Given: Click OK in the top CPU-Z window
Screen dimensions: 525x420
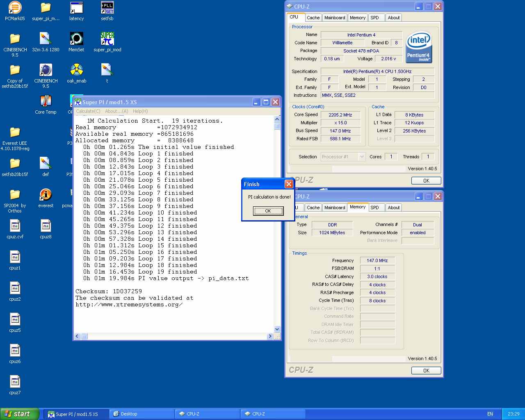Looking at the screenshot, I should [x=426, y=180].
